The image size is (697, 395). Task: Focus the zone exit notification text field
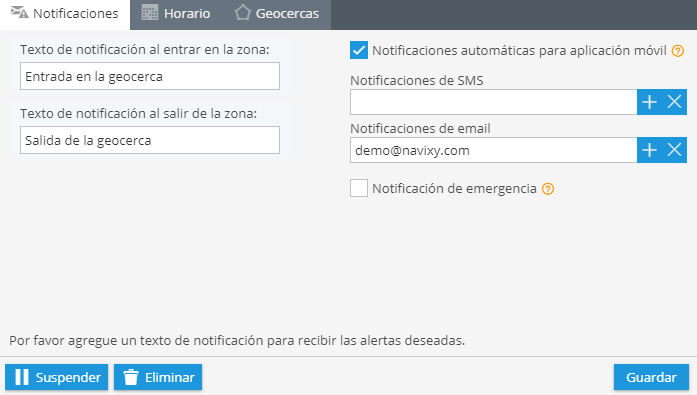[x=150, y=140]
